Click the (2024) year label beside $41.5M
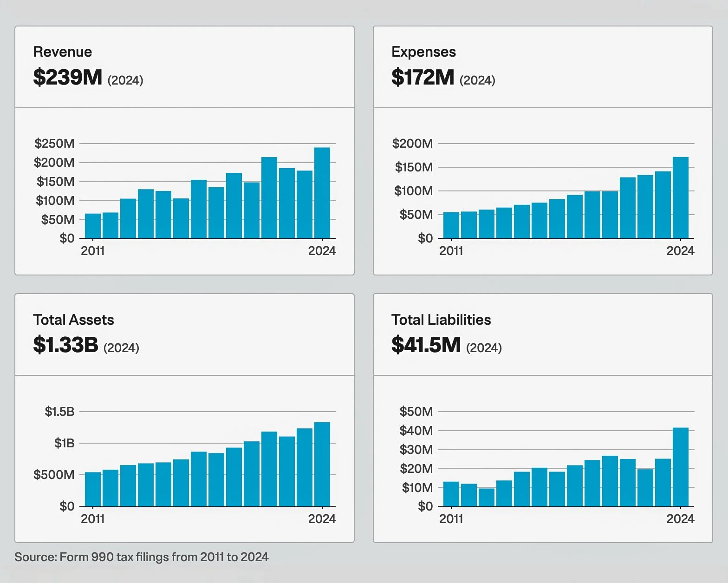728x583 pixels. tap(484, 348)
